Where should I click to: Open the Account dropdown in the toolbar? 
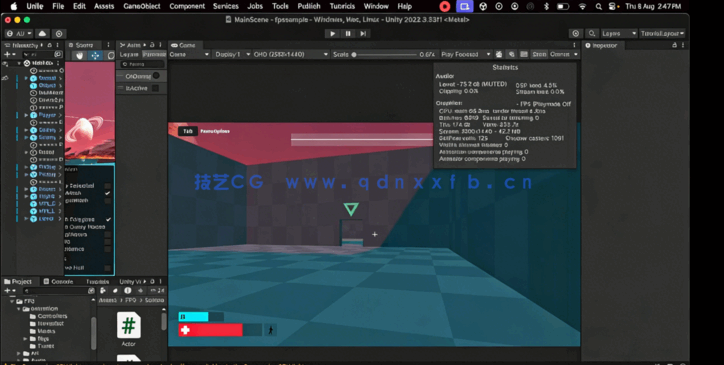[19, 34]
